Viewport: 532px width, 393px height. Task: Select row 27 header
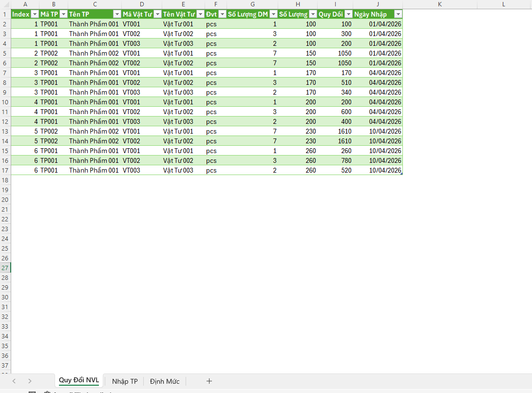[5, 268]
